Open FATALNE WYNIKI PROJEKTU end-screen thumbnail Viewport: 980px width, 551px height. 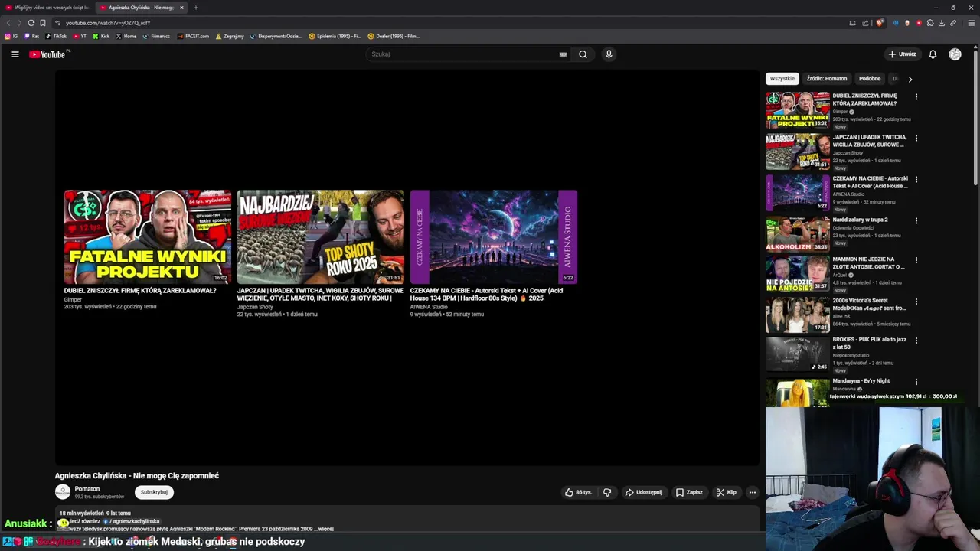click(x=148, y=237)
